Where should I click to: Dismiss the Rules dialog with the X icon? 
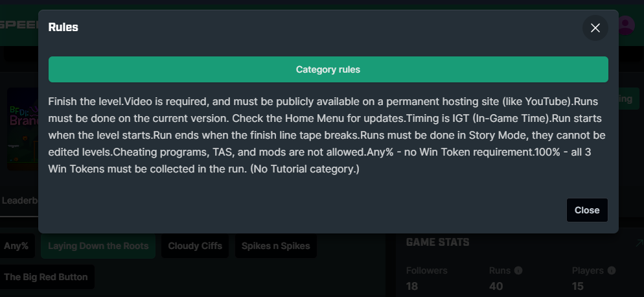pyautogui.click(x=595, y=28)
